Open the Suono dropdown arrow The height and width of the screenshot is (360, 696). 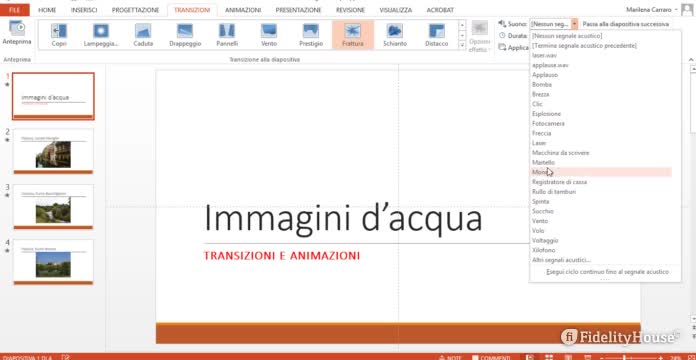(x=574, y=24)
